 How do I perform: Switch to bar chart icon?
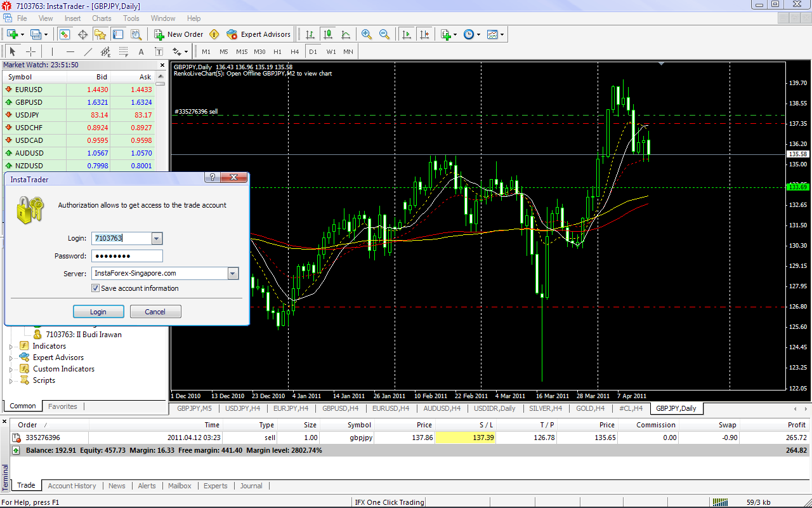pos(310,34)
